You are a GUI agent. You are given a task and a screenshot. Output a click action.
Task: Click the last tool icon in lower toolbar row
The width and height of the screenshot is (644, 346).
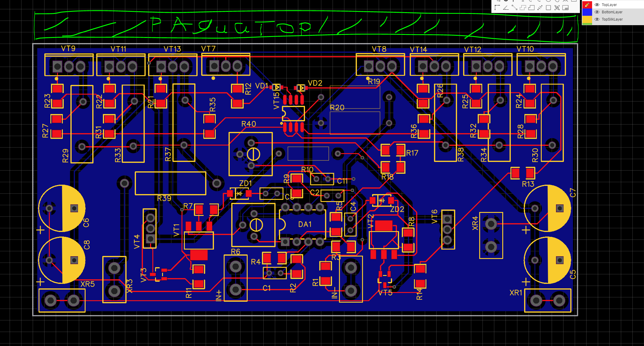(565, 8)
